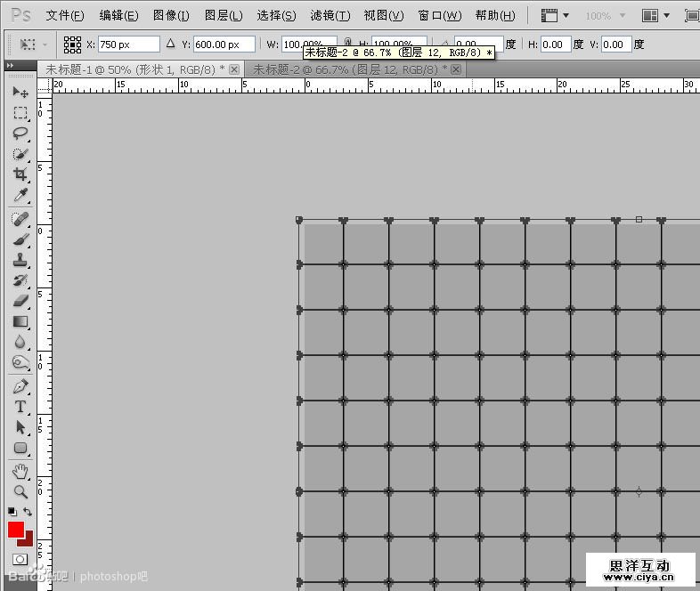
Task: Toggle relative positioning triangle for reference point
Action: pyautogui.click(x=171, y=44)
